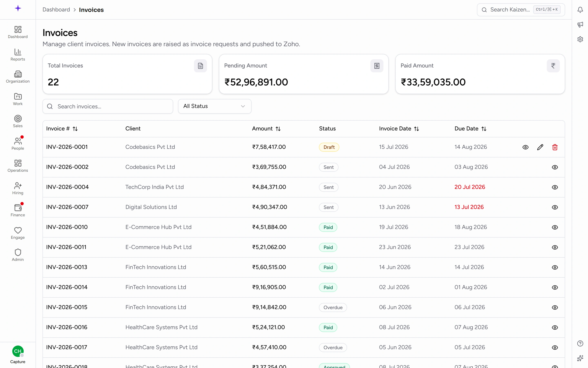Go to the Organization section
588x368 pixels.
[18, 77]
